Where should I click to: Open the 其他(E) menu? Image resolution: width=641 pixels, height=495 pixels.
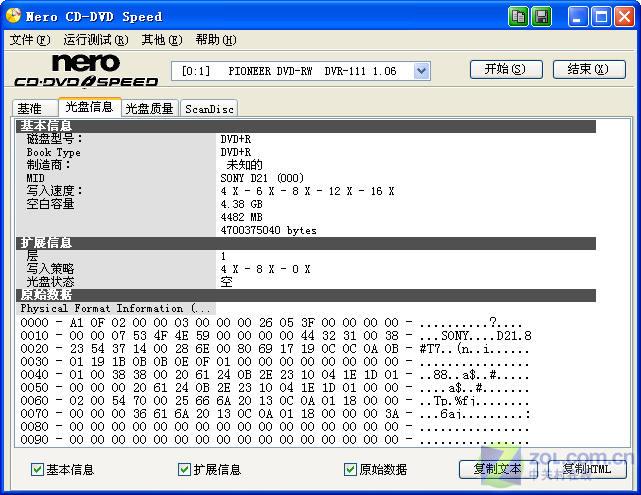point(162,40)
